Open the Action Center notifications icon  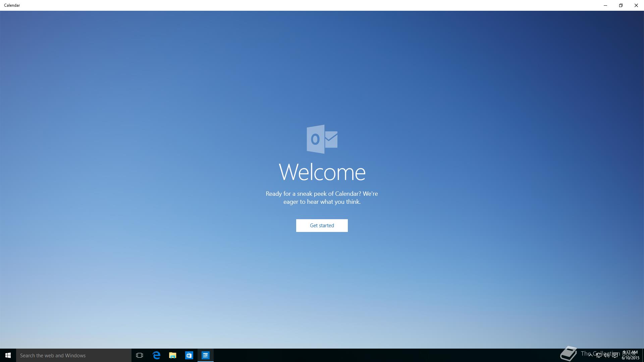point(615,355)
